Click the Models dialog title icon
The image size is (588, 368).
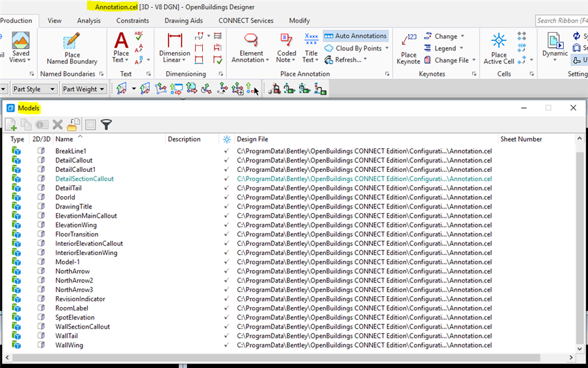10,109
